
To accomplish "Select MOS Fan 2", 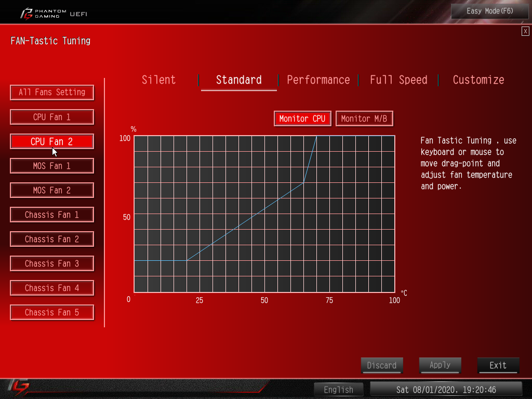I will pyautogui.click(x=52, y=190).
